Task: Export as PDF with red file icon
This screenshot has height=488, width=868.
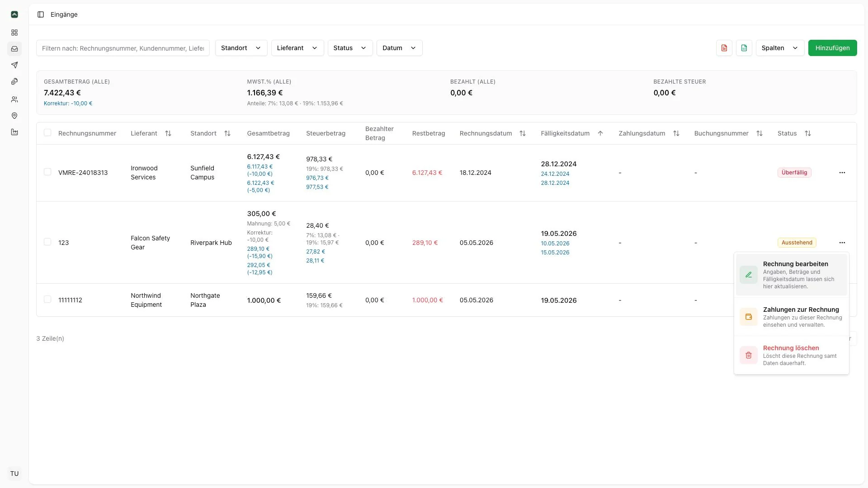Action: tap(724, 48)
